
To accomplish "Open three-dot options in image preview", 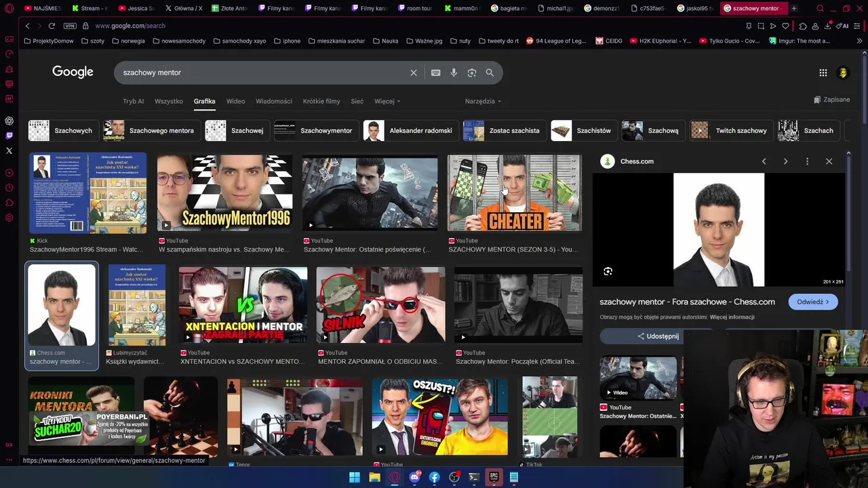I will point(807,161).
